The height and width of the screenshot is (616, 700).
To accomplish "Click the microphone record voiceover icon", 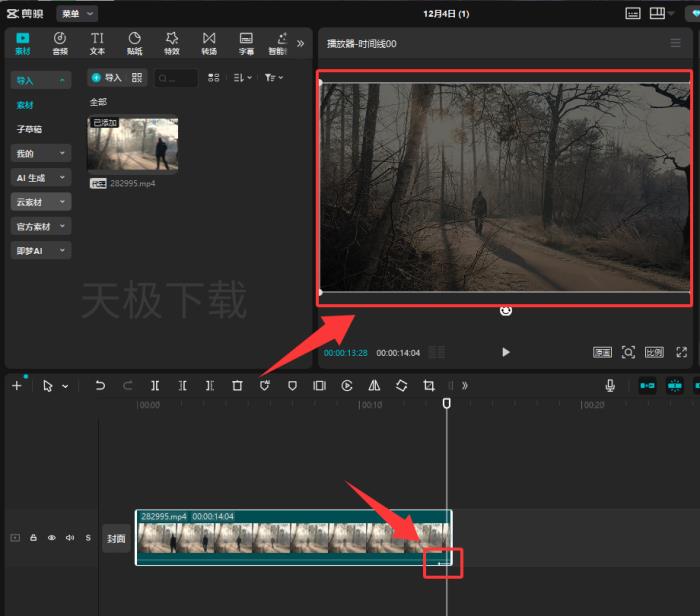I will 610,385.
